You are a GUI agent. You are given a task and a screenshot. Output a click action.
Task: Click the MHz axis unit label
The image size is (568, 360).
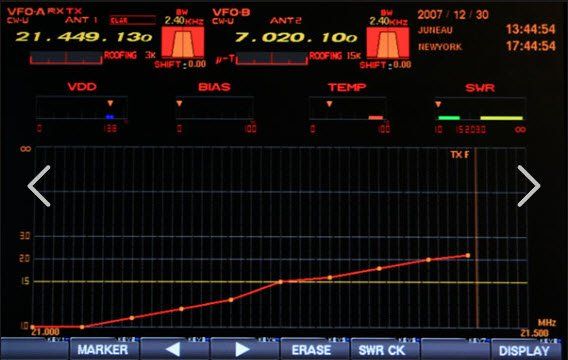(x=547, y=323)
